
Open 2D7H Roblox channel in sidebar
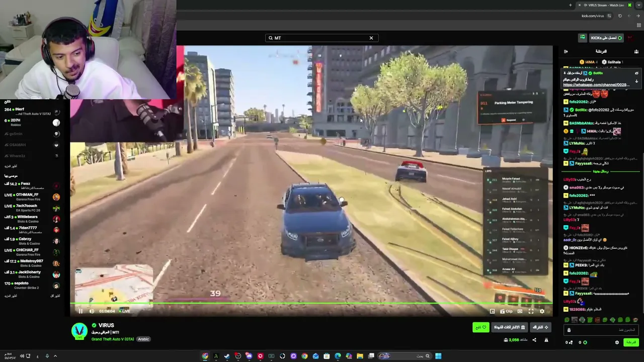point(32,122)
